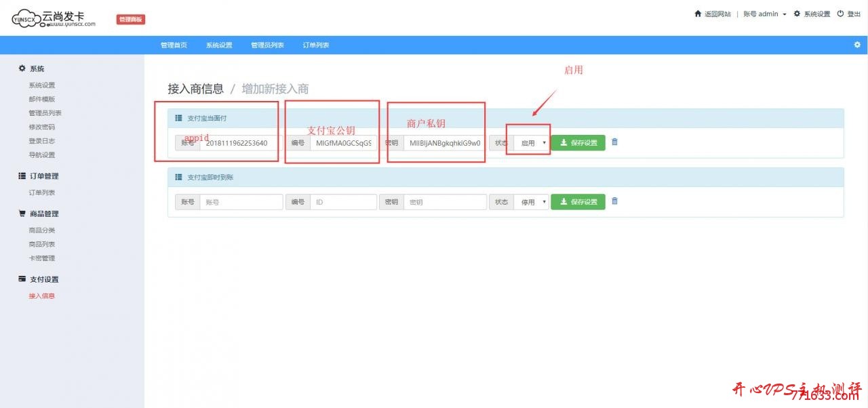Open 系统设置 in the blue navigation bar
The width and height of the screenshot is (868, 408).
click(219, 45)
